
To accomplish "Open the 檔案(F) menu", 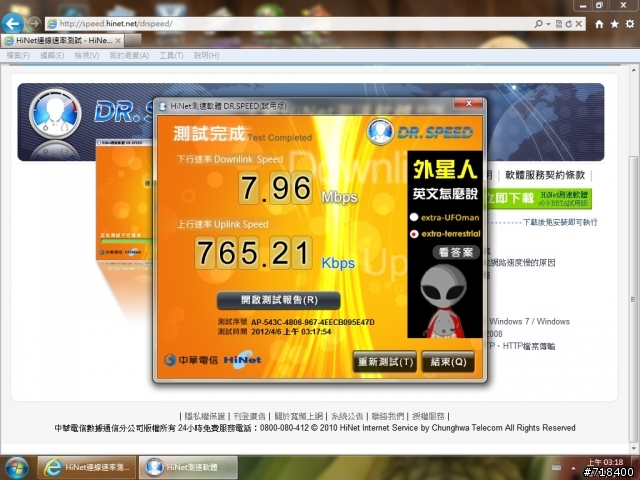I will tap(18, 56).
